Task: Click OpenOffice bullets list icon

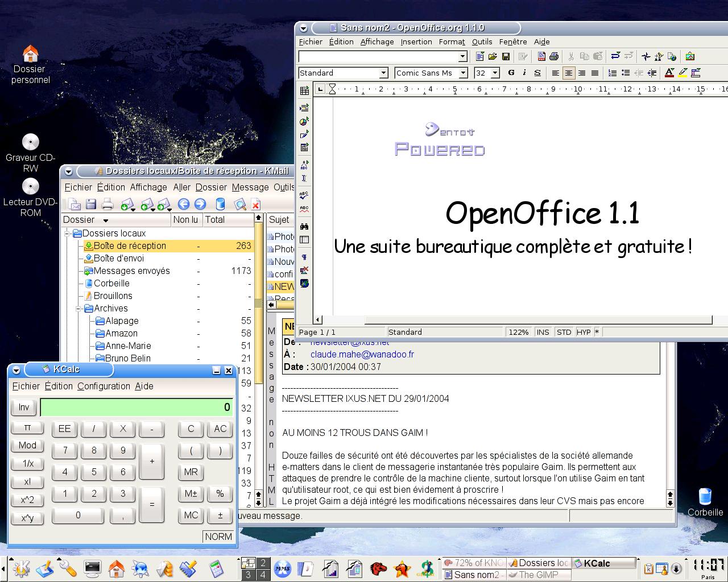Action: tap(626, 73)
